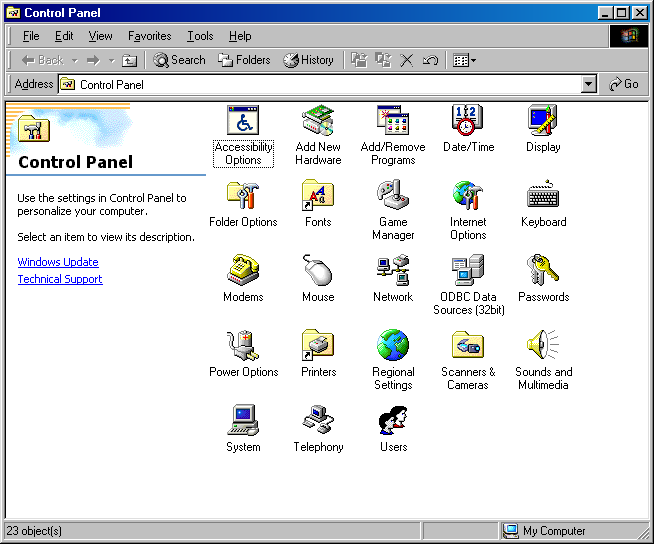Viewport: 654px width, 544px height.
Task: Open Scanners & Cameras icon
Action: pos(468,345)
